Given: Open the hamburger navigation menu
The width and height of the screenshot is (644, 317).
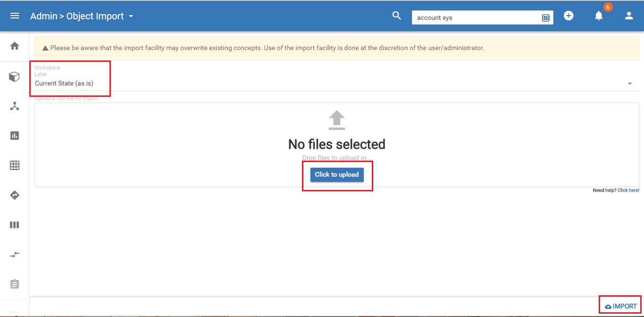Looking at the screenshot, I should tap(15, 16).
